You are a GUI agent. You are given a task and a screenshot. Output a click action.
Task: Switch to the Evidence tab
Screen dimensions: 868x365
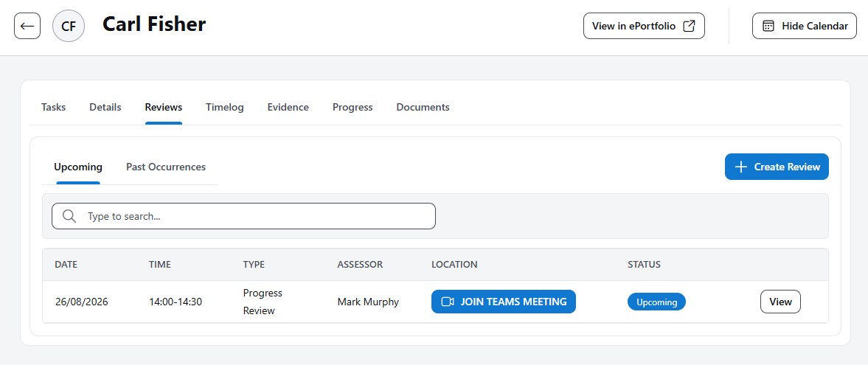click(288, 108)
